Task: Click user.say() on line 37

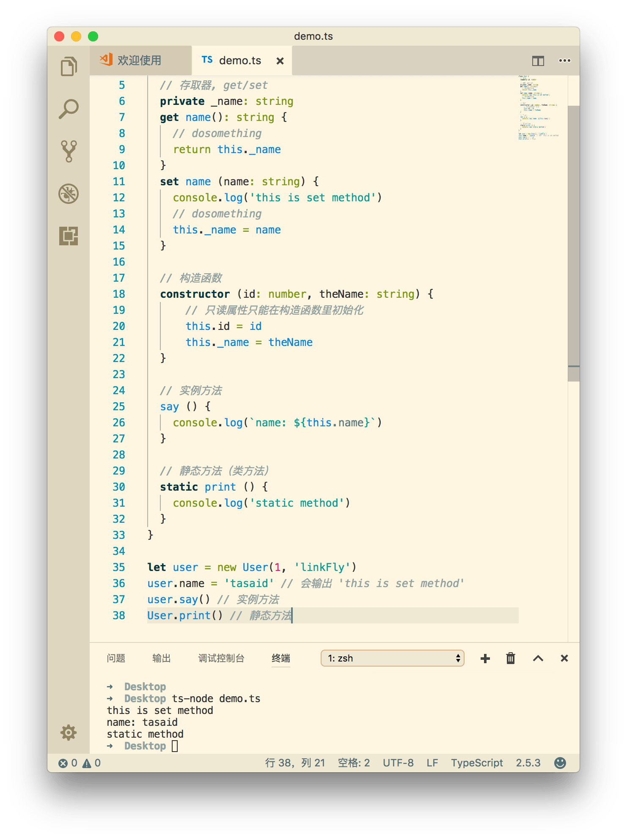Action: pos(179,599)
